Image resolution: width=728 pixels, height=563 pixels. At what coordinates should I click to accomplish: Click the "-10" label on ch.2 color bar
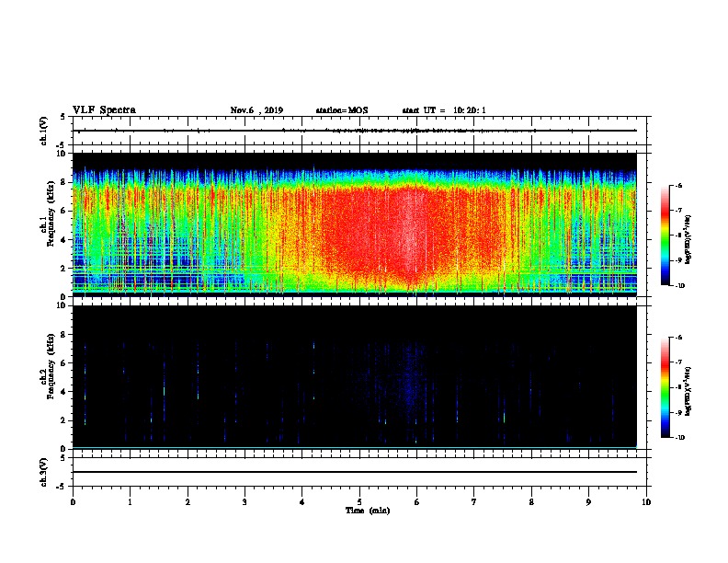point(679,438)
